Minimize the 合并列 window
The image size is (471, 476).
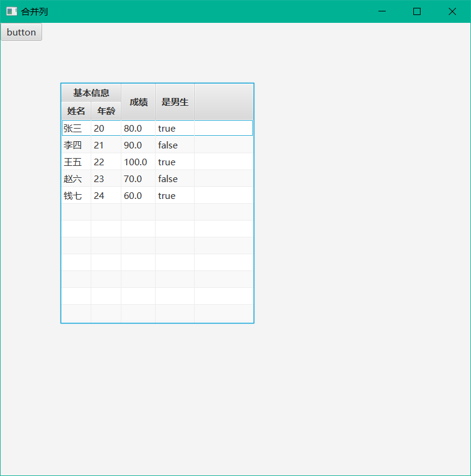(382, 11)
